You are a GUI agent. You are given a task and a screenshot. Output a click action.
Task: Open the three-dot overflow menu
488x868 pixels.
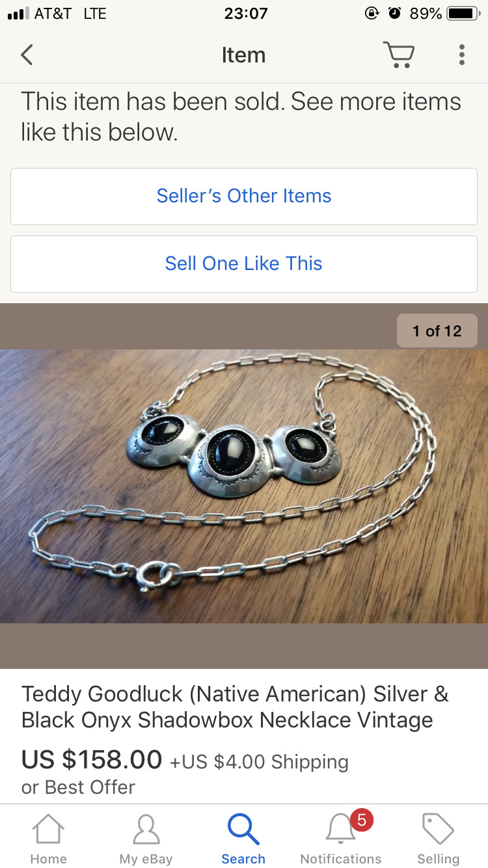pos(461,55)
